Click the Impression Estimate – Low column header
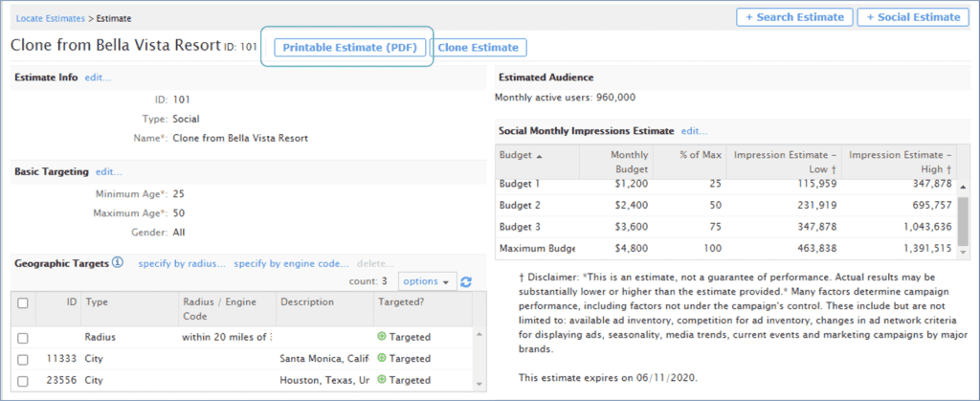980x401 pixels. (783, 162)
